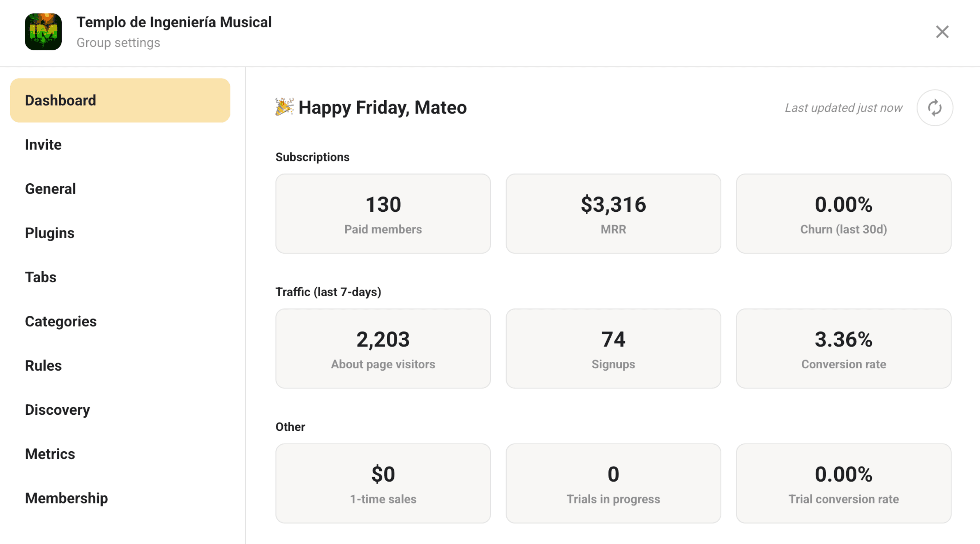The image size is (980, 544).
Task: Click the 130 Paid members card
Action: [383, 214]
